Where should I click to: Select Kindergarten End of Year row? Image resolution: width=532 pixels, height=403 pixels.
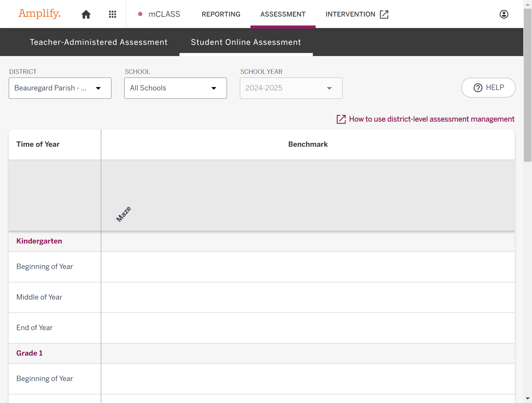coord(262,328)
